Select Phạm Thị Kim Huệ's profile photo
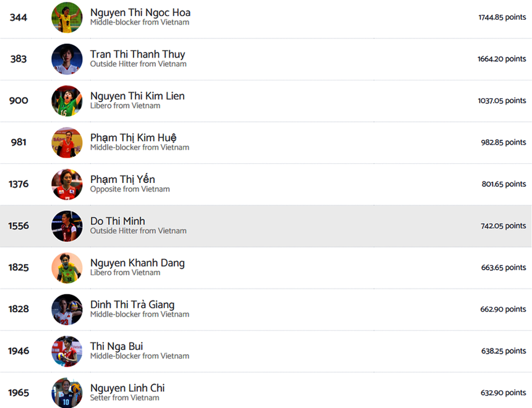Viewport: 532px width, 408px height. 67,143
